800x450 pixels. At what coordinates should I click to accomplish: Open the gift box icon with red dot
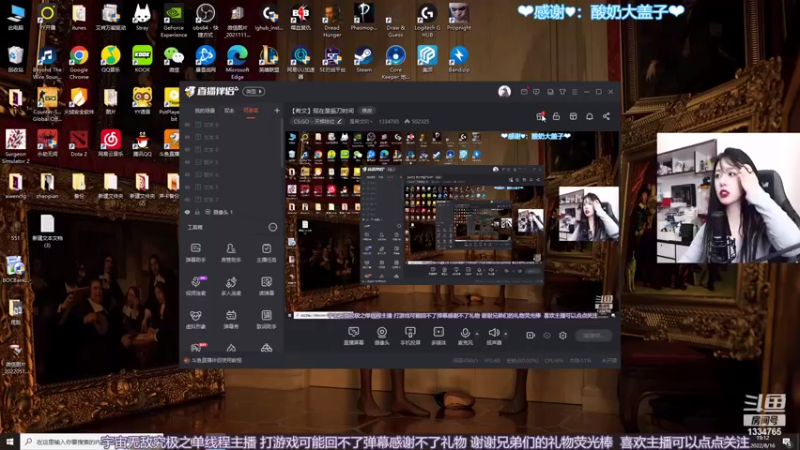[540, 116]
